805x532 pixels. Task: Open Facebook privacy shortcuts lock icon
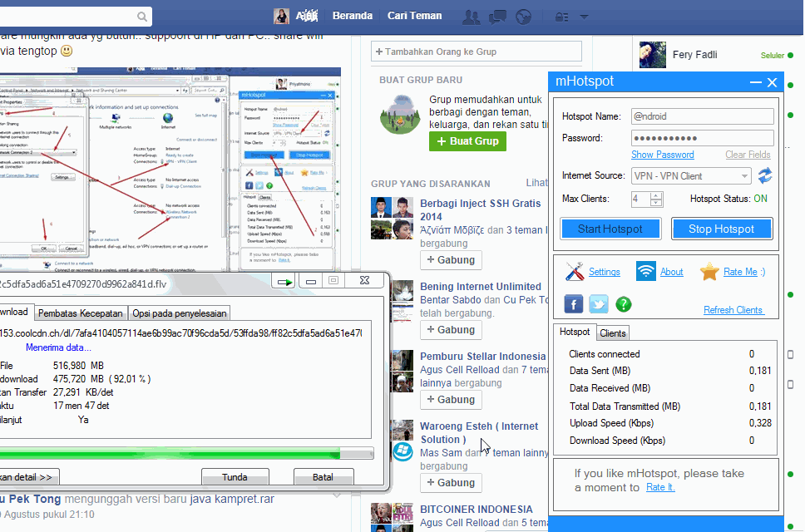pyautogui.click(x=561, y=17)
